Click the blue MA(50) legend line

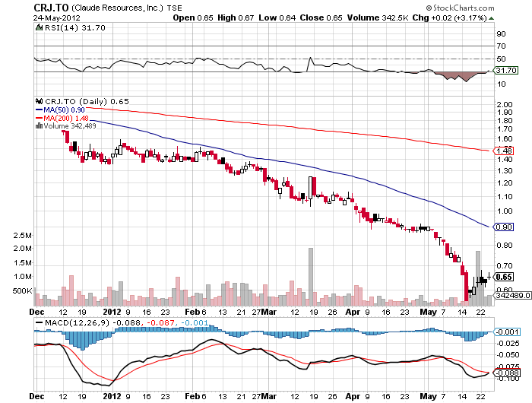click(x=39, y=110)
